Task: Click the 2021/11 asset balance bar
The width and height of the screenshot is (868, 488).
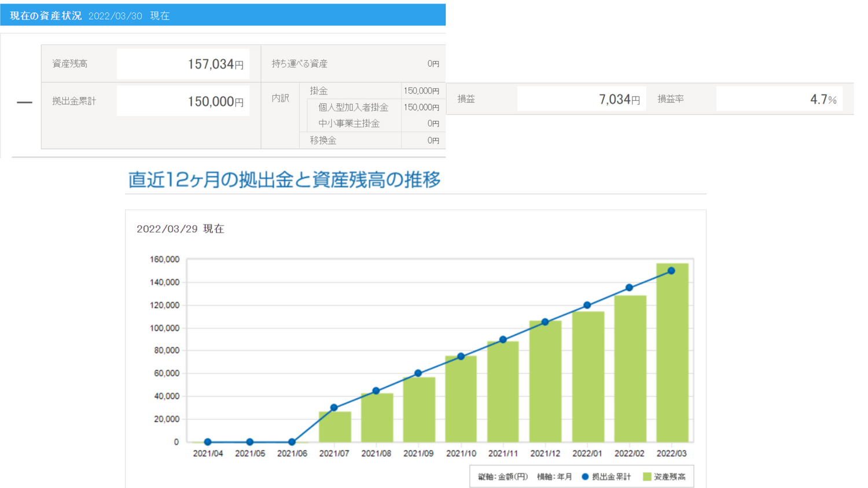Action: point(503,392)
